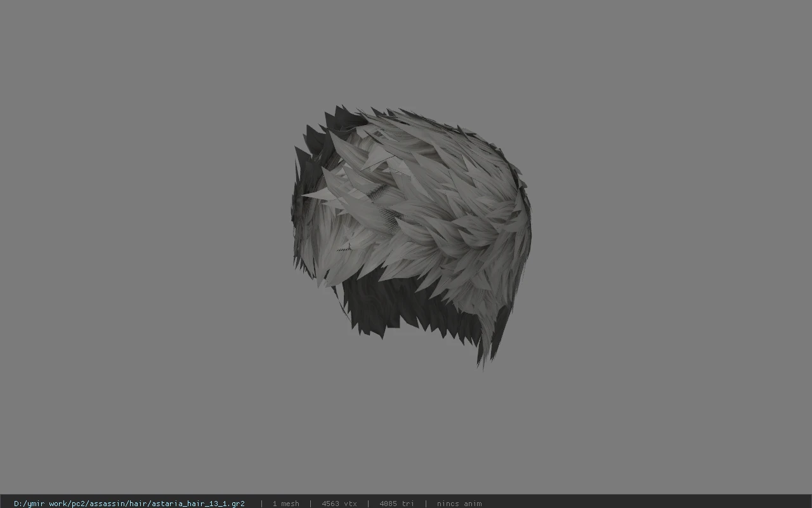This screenshot has height=508, width=812.
Task: Click the '4563 vtx' vertex count
Action: [339, 504]
